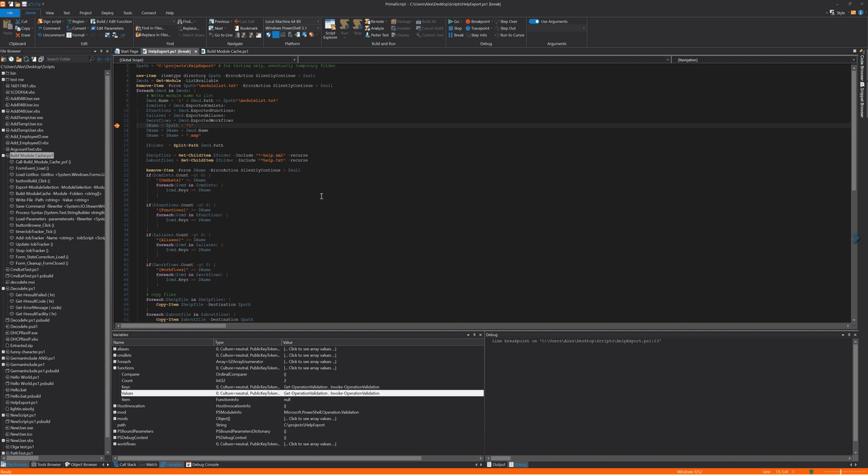Click Uncomment in the Edit group
This screenshot has height=475, width=868.
pyautogui.click(x=51, y=35)
